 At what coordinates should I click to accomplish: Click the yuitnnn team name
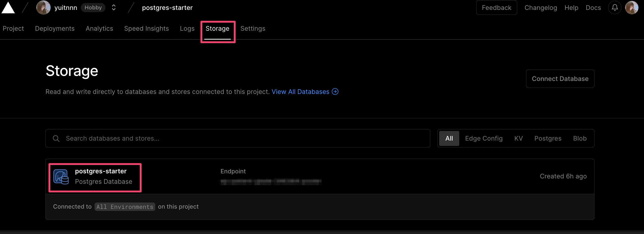[x=66, y=8]
